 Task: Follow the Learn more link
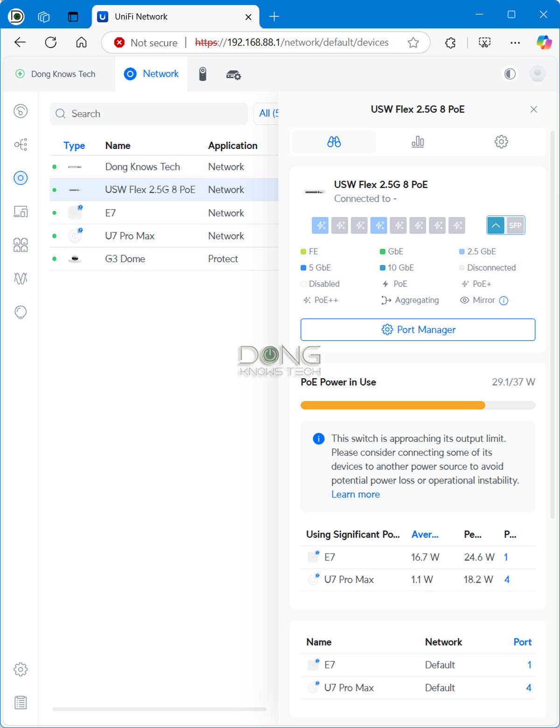(x=356, y=494)
